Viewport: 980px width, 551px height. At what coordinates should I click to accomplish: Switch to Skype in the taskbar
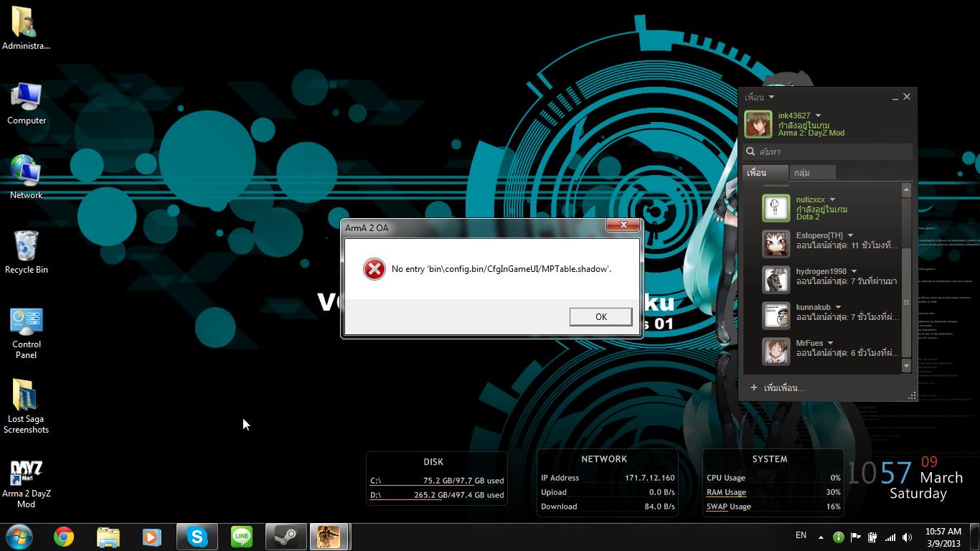[x=197, y=537]
